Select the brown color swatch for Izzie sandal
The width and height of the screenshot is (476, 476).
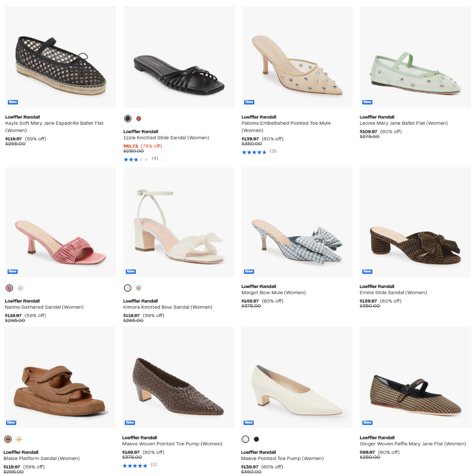139,119
